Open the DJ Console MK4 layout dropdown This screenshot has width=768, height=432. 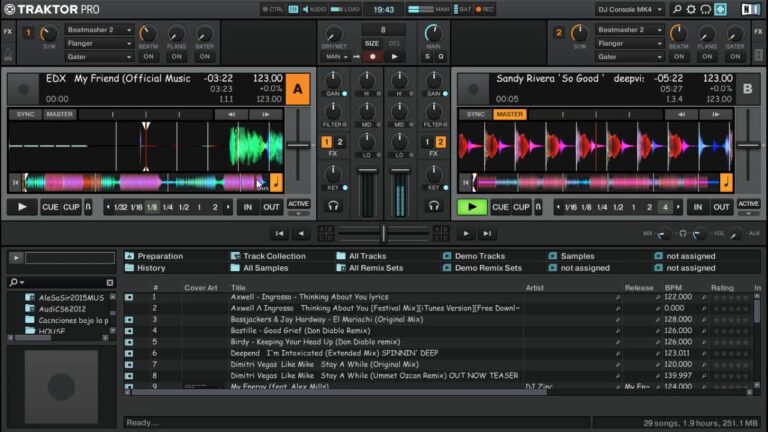tap(630, 9)
